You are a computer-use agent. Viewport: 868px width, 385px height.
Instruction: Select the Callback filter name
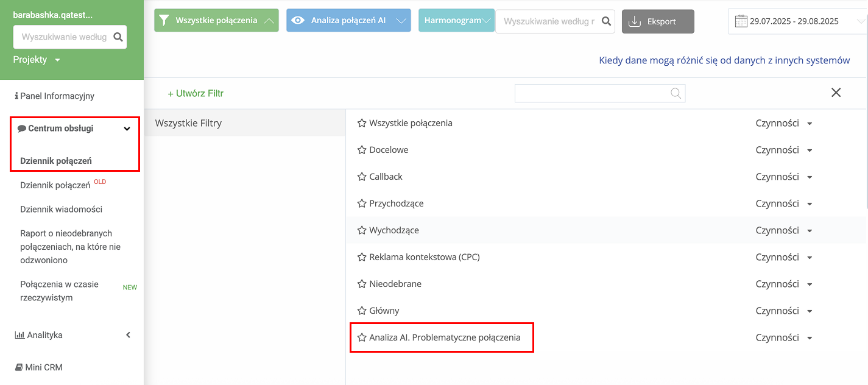point(386,177)
